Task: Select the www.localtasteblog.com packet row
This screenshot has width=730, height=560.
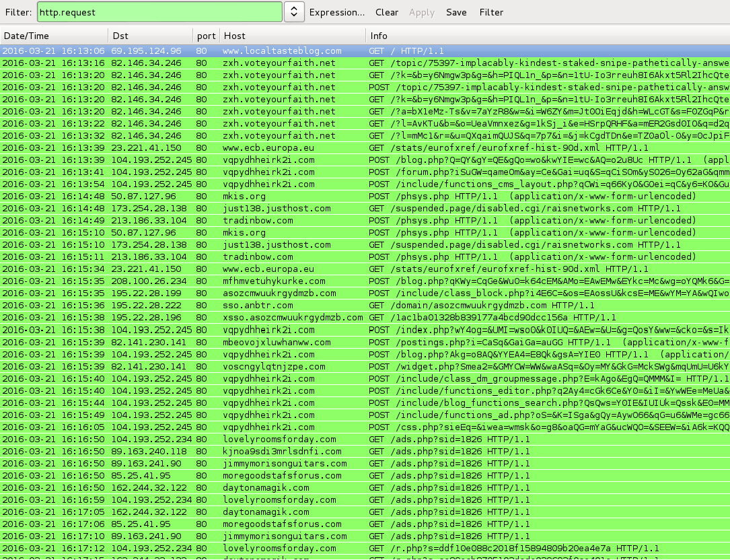Action: click(x=282, y=51)
